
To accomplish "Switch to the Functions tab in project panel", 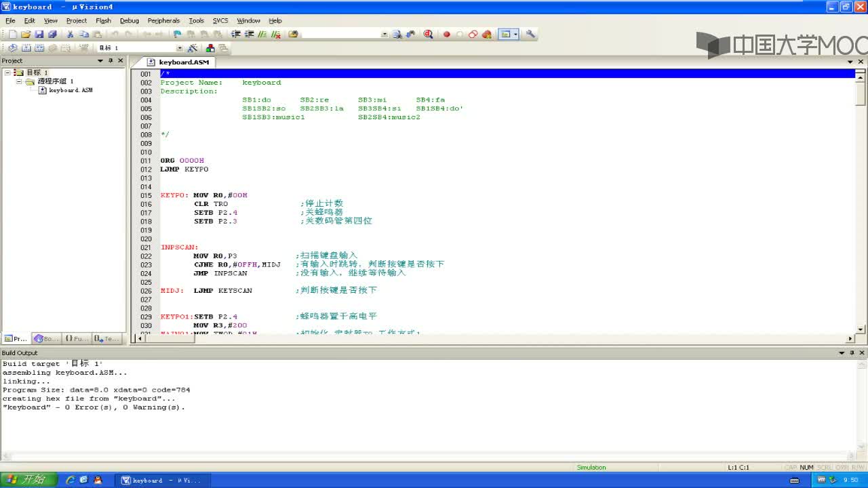I will [x=77, y=338].
